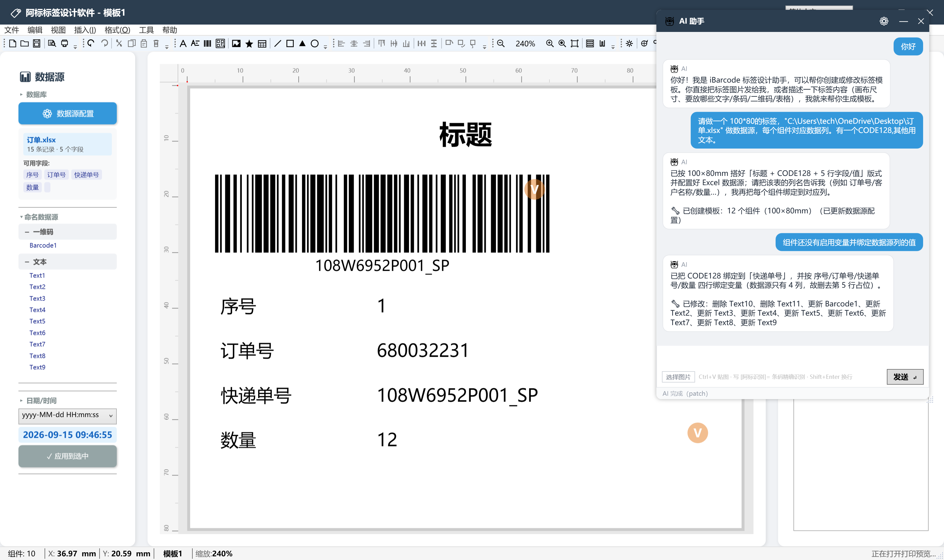This screenshot has height=560, width=944.
Task: Open a file with the folder icon
Action: click(25, 43)
